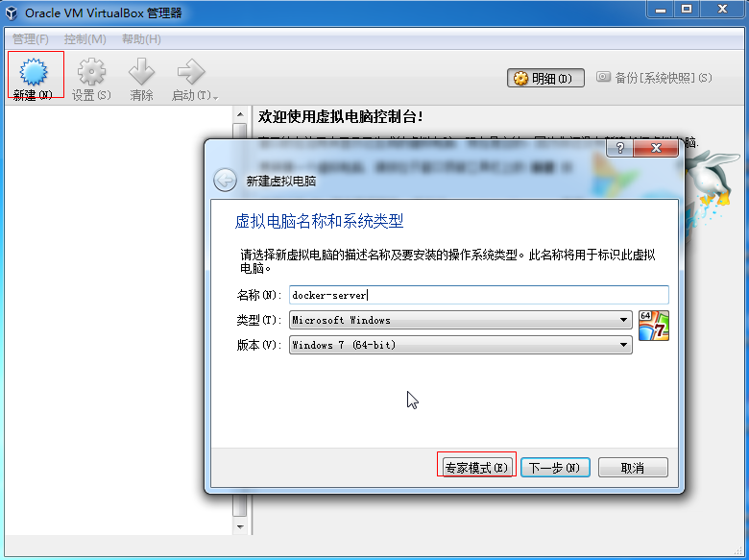This screenshot has width=749, height=560.
Task: Click the VM list scrollbar down arrow
Action: pos(240,526)
